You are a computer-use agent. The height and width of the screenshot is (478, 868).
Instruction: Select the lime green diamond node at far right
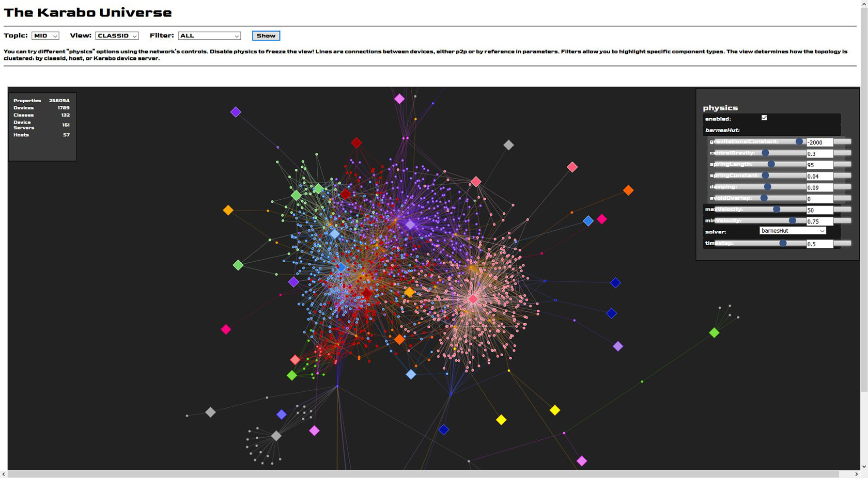[x=714, y=333]
